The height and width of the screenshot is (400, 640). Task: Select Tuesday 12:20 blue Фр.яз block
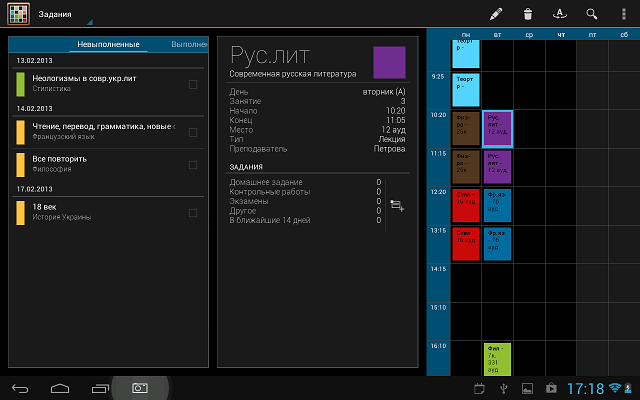tap(498, 205)
